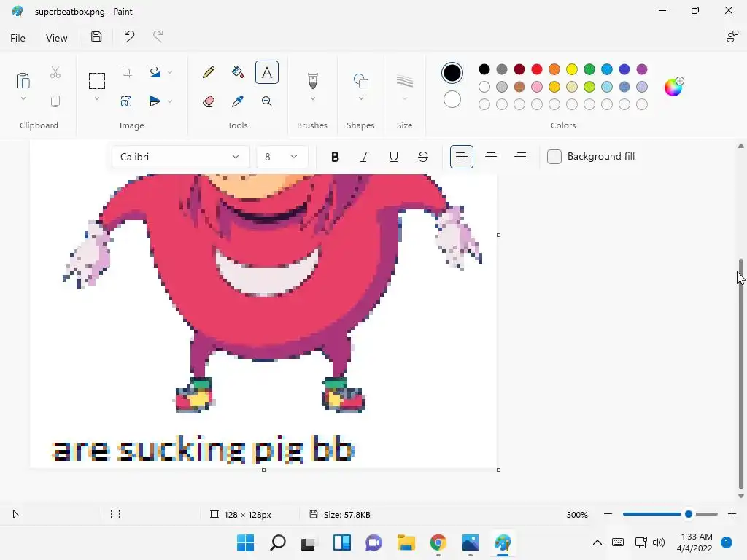The image size is (747, 560).
Task: Click the Copy icon
Action: (x=55, y=101)
